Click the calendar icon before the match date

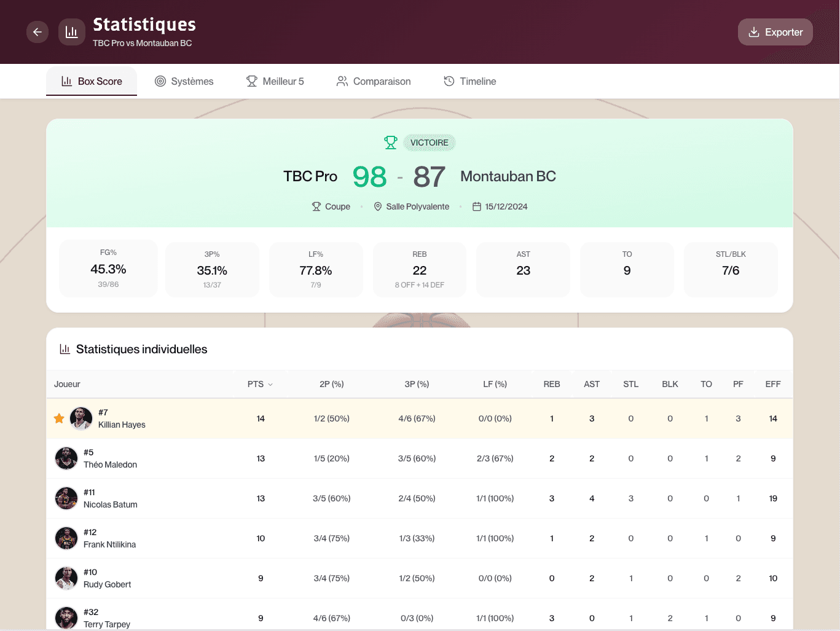[x=477, y=206]
